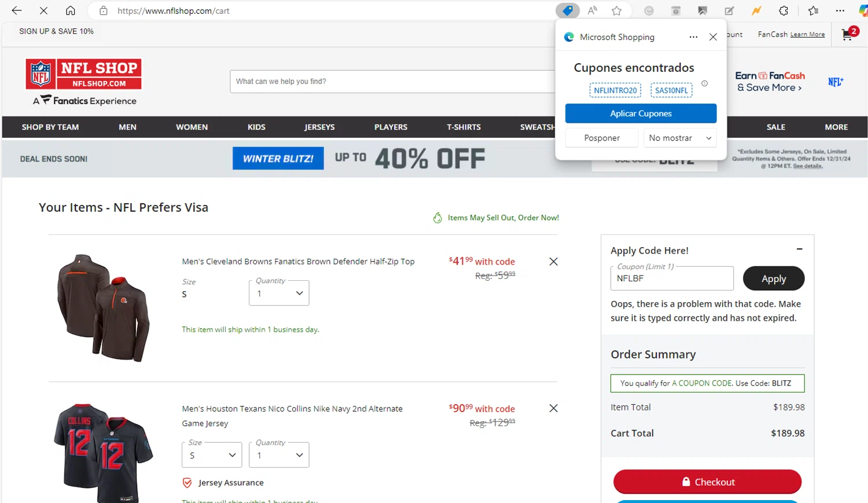Click the Use Code: BLITZ qualification notice

(707, 383)
